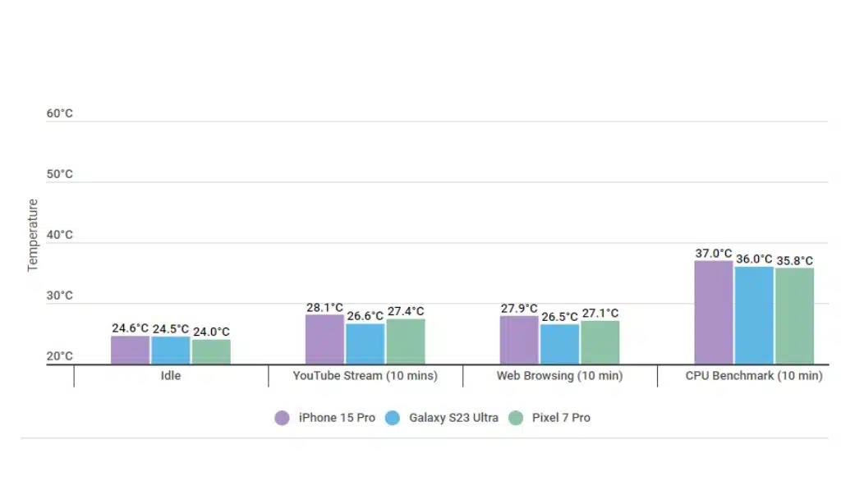The height and width of the screenshot is (504, 841).
Task: Toggle the iPhone 15 Pro legend label
Action: pyautogui.click(x=337, y=418)
